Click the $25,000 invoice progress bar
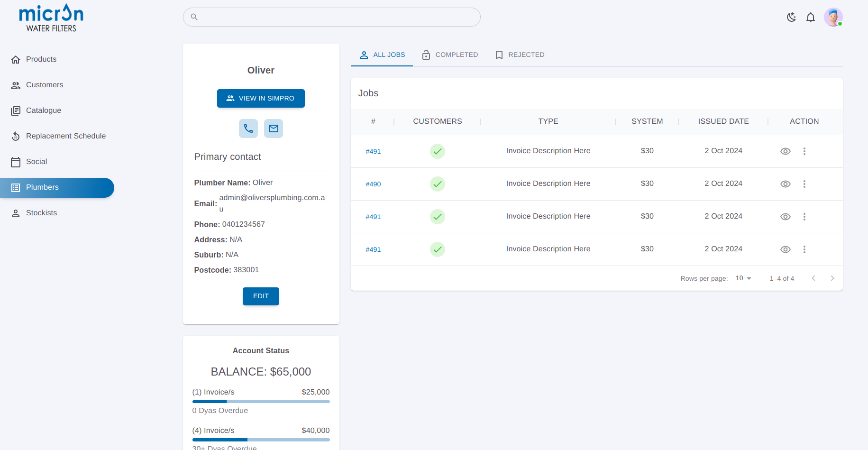This screenshot has width=868, height=450. 261,402
